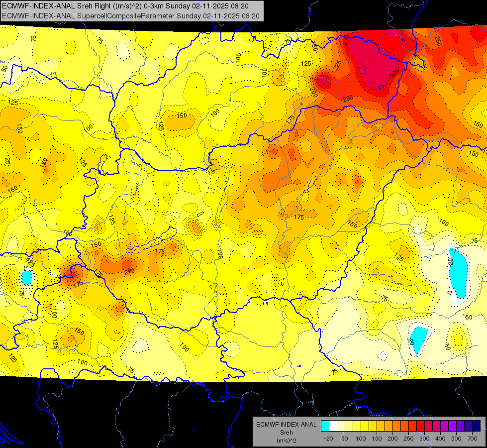Click the legend unit (m/s)^2
This screenshot has height=448, width=487.
coord(287,441)
